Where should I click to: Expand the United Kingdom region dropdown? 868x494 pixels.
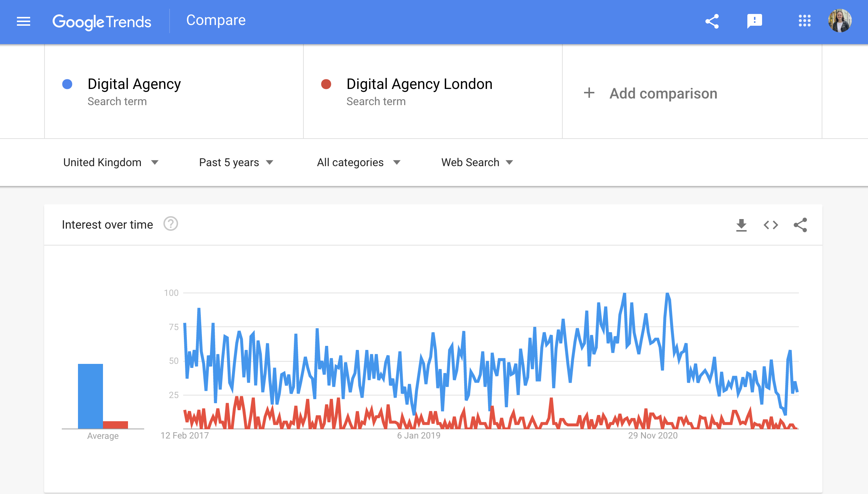110,162
